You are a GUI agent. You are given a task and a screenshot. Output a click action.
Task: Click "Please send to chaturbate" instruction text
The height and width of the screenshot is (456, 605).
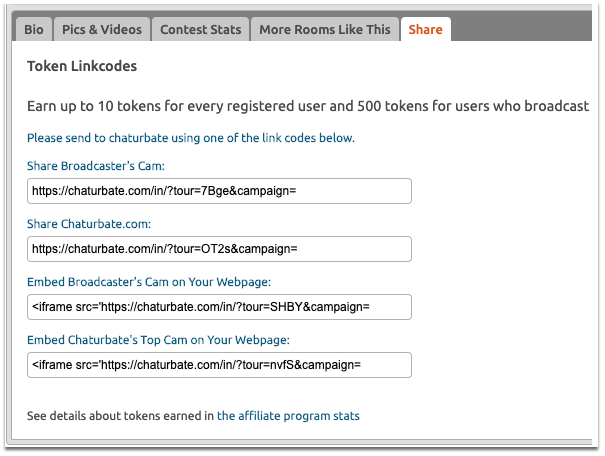(191, 138)
